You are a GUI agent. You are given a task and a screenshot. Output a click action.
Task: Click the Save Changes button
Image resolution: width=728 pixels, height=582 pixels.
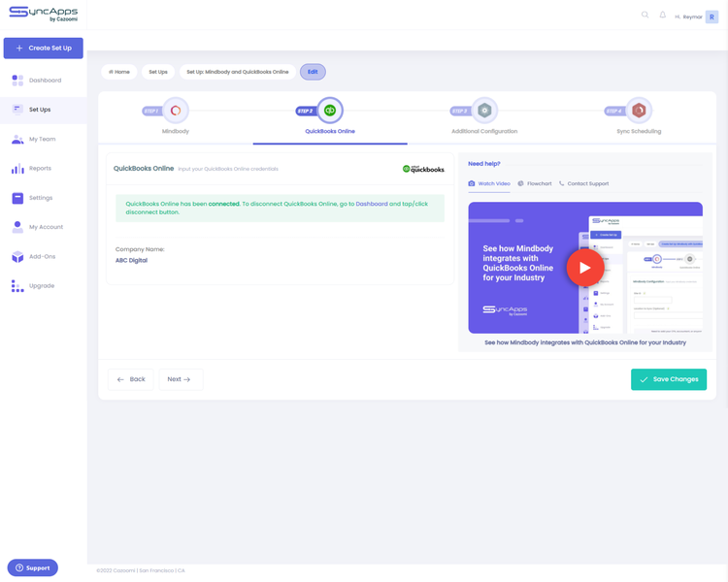(x=668, y=379)
